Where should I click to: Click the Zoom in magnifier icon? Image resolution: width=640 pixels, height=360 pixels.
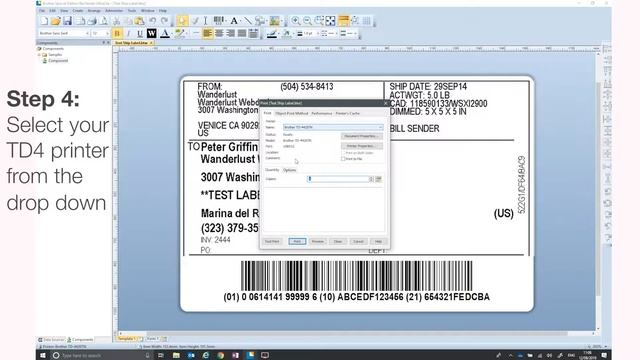[296, 21]
